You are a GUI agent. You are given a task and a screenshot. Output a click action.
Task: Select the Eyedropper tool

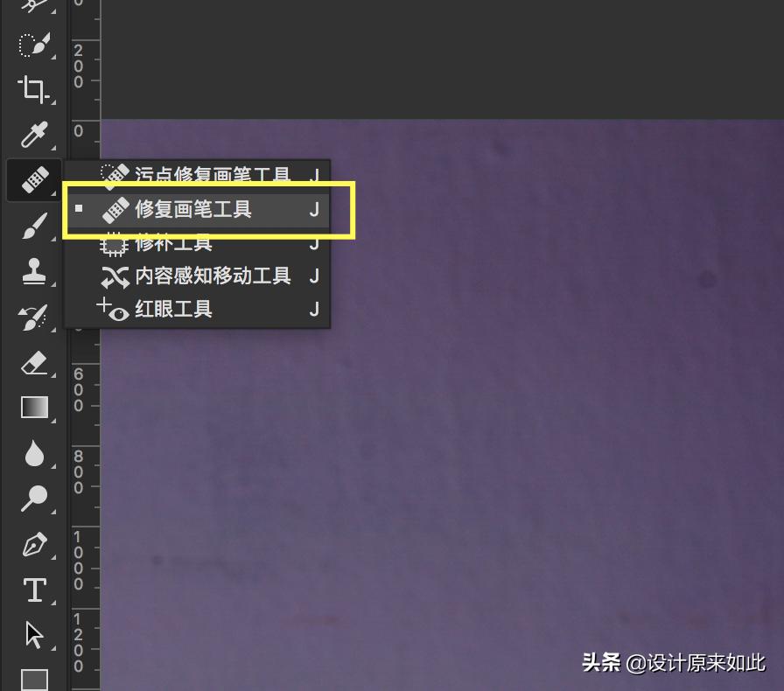(33, 136)
